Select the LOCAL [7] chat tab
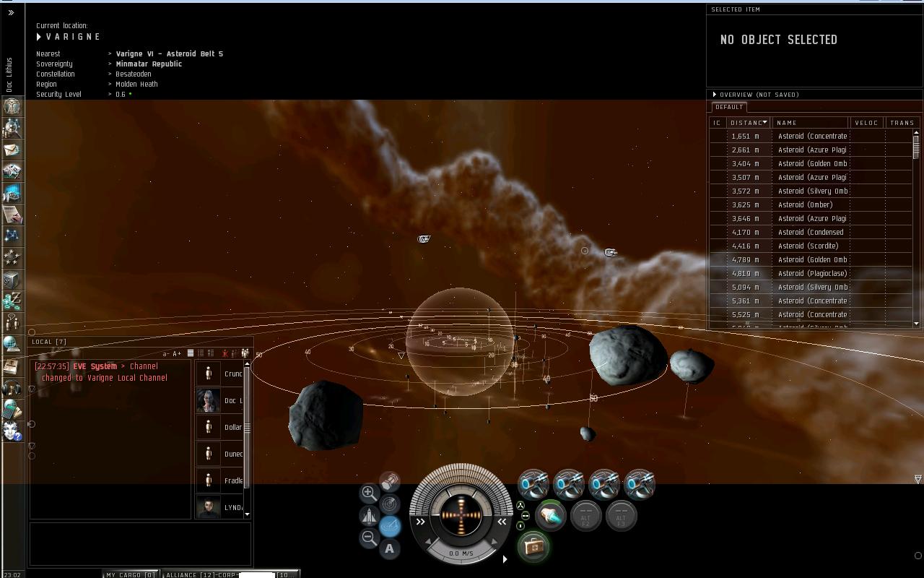The width and height of the screenshot is (924, 578). point(49,342)
